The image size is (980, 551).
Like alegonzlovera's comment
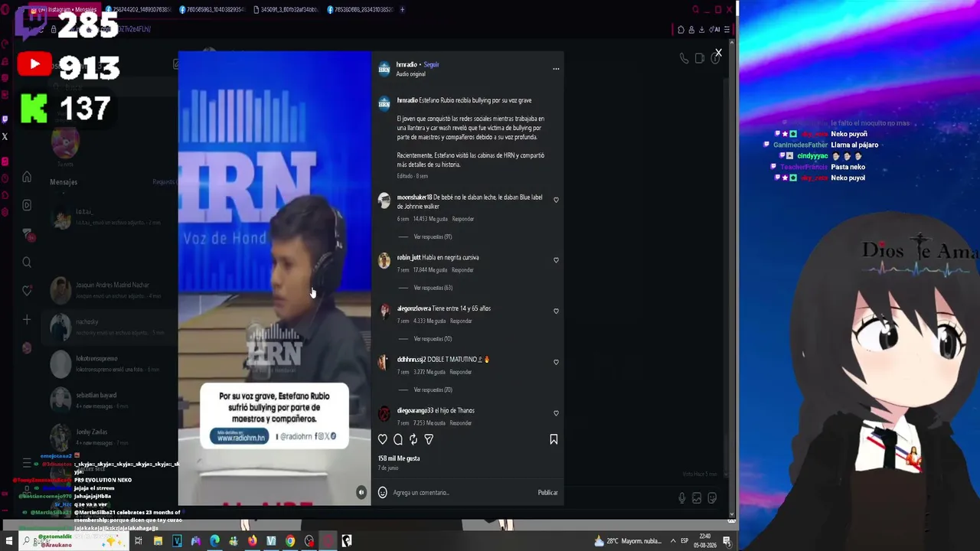point(556,311)
